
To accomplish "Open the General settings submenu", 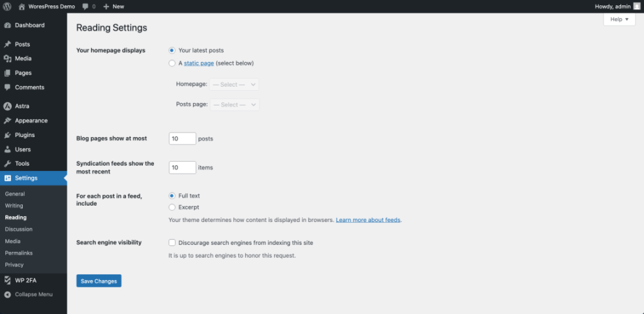I will pyautogui.click(x=15, y=194).
